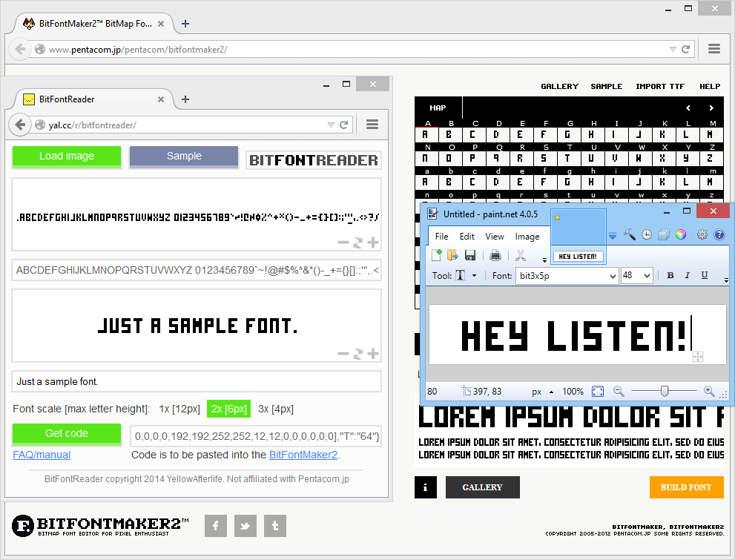The width and height of the screenshot is (735, 560).
Task: Open the Layers window icon in paint.net
Action: [x=663, y=234]
